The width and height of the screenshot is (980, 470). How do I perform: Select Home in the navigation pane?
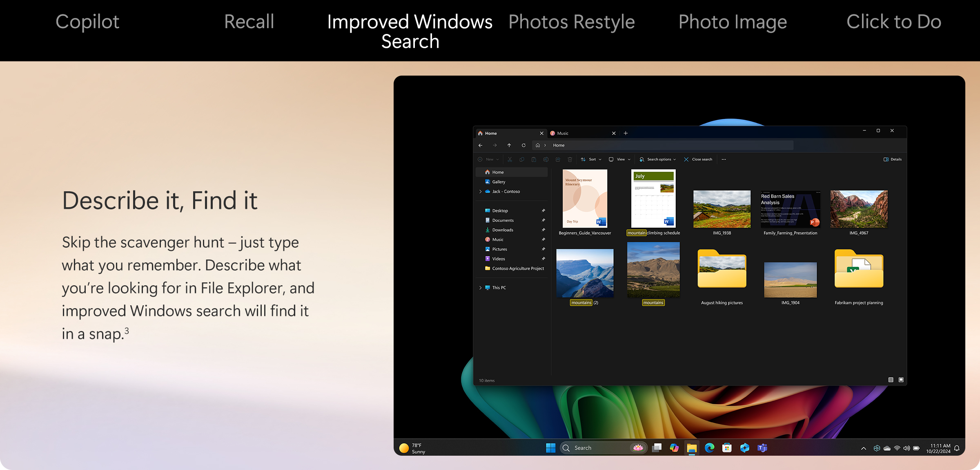pyautogui.click(x=512, y=172)
